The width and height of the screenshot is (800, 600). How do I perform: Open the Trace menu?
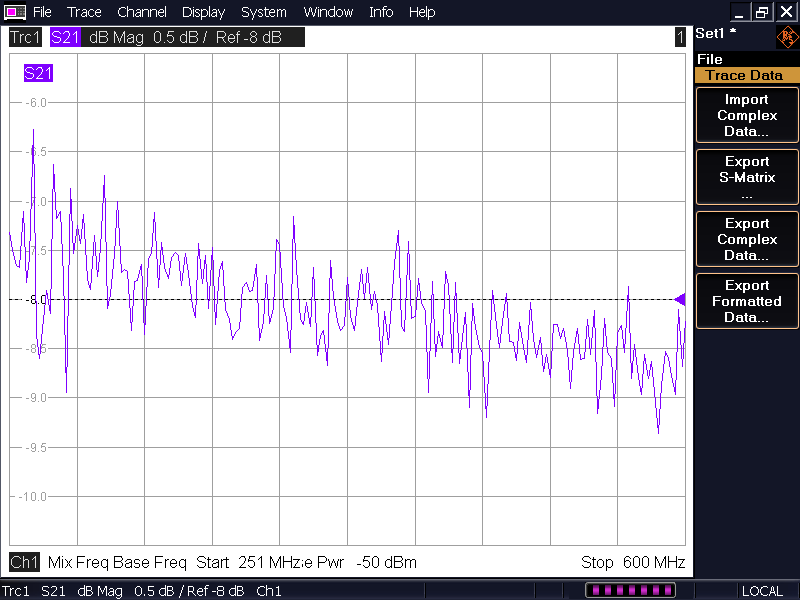click(84, 12)
